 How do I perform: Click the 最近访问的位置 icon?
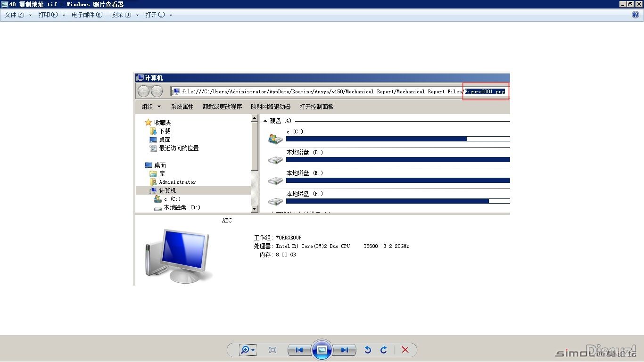coord(153,148)
